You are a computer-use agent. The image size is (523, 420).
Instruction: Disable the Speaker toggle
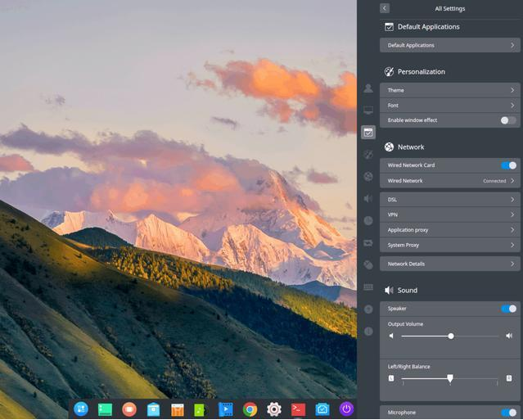coord(508,309)
